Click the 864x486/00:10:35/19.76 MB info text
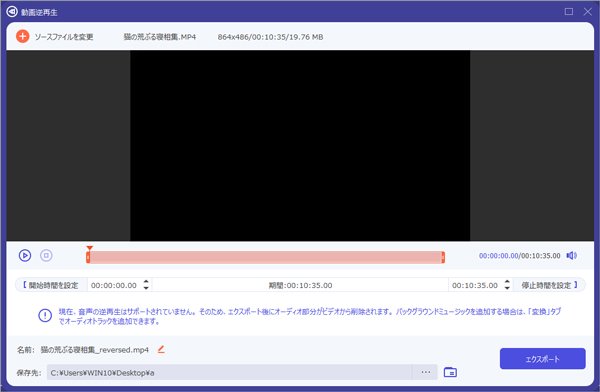 click(x=270, y=37)
